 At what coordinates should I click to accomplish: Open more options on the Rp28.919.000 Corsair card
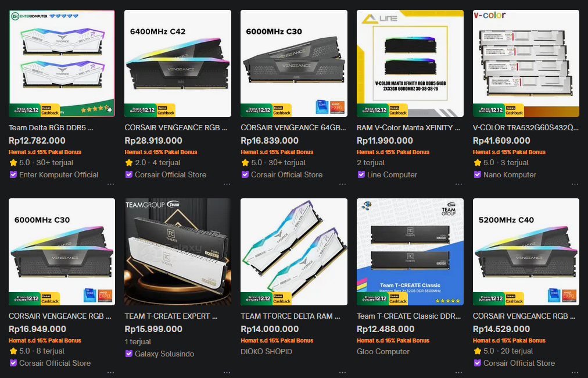click(227, 184)
